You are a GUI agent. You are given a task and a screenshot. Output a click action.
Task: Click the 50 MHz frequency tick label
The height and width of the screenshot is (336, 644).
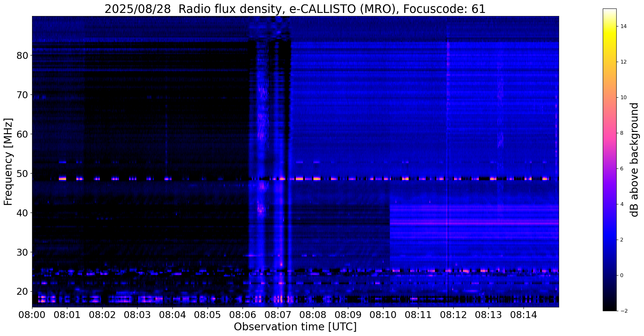point(22,174)
